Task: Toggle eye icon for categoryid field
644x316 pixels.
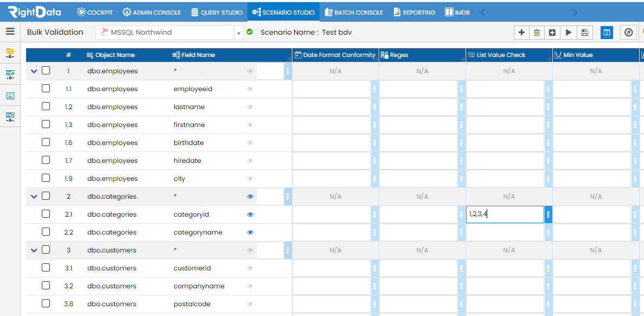Action: click(250, 214)
